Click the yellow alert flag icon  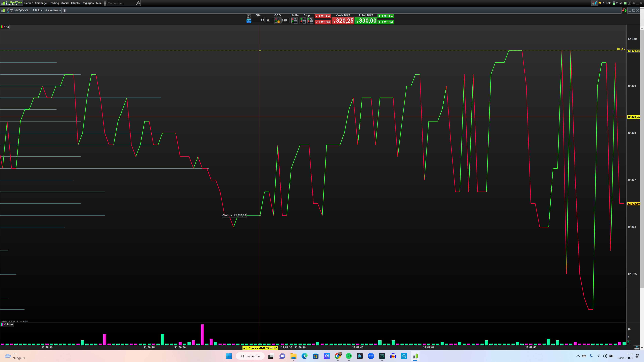(600, 3)
